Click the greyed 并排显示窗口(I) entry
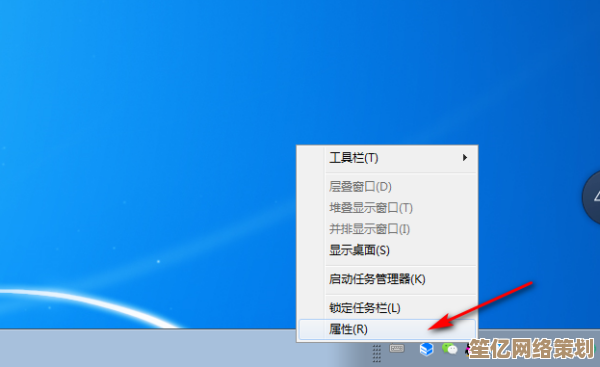The width and height of the screenshot is (600, 367). 387,229
